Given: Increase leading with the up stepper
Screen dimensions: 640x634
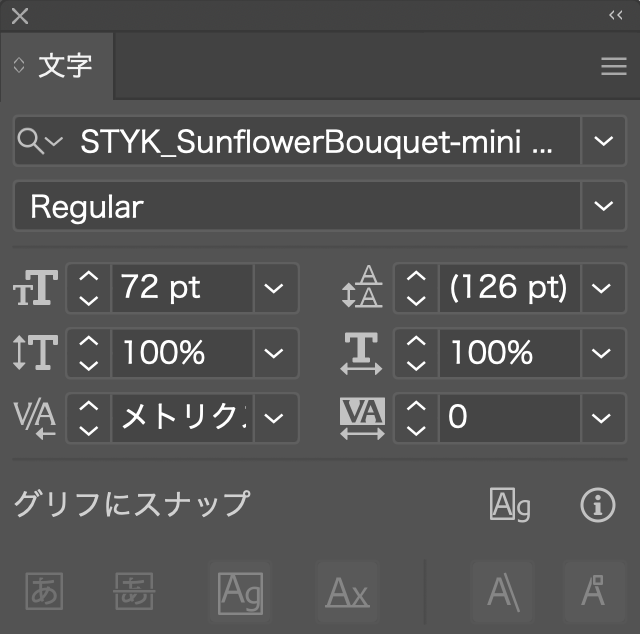Looking at the screenshot, I should [x=416, y=276].
